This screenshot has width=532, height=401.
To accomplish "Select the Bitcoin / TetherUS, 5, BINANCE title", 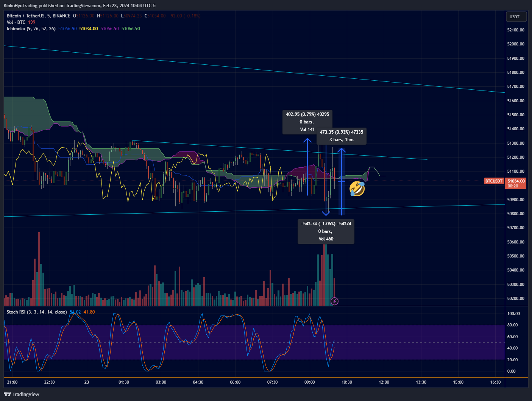I will tap(38, 16).
